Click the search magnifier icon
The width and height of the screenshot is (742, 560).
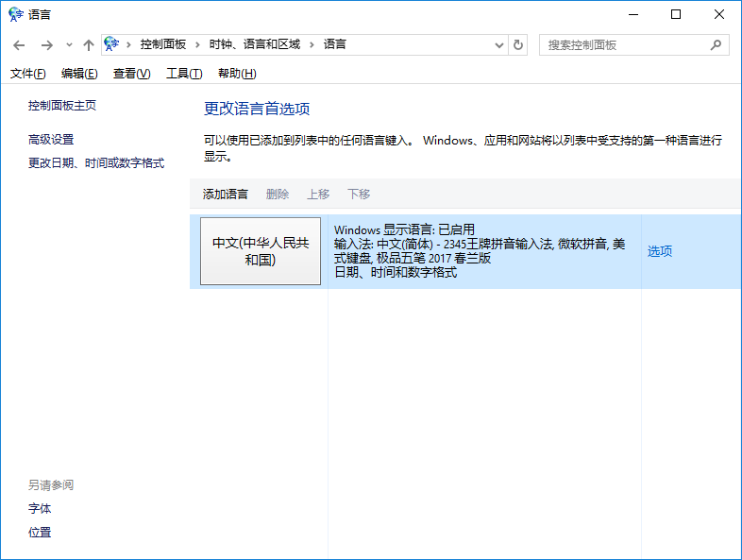point(717,44)
